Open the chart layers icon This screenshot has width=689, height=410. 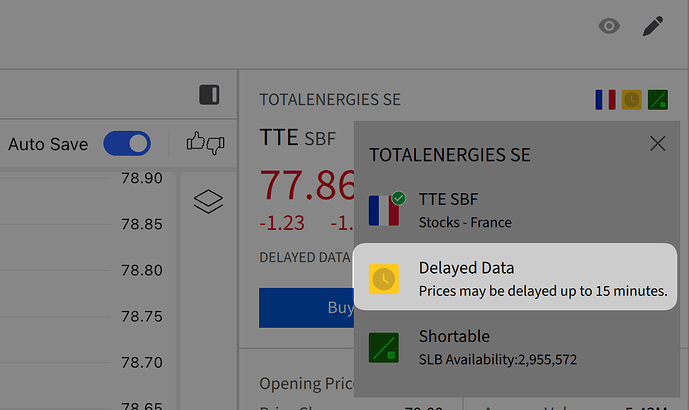point(208,202)
